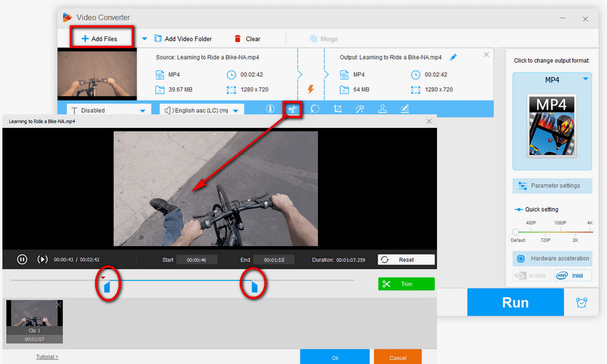Open the alarm clock scheduler icon
The image size is (607, 364).
pos(582,303)
